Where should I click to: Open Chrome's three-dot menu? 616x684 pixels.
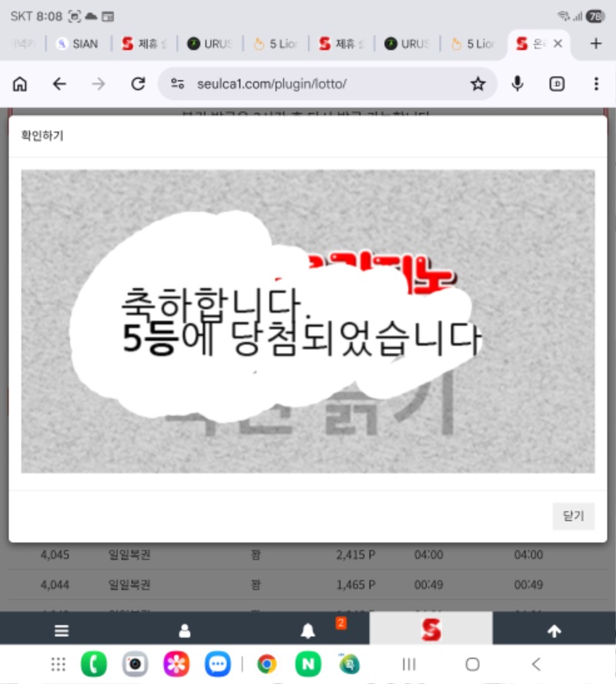pyautogui.click(x=596, y=84)
